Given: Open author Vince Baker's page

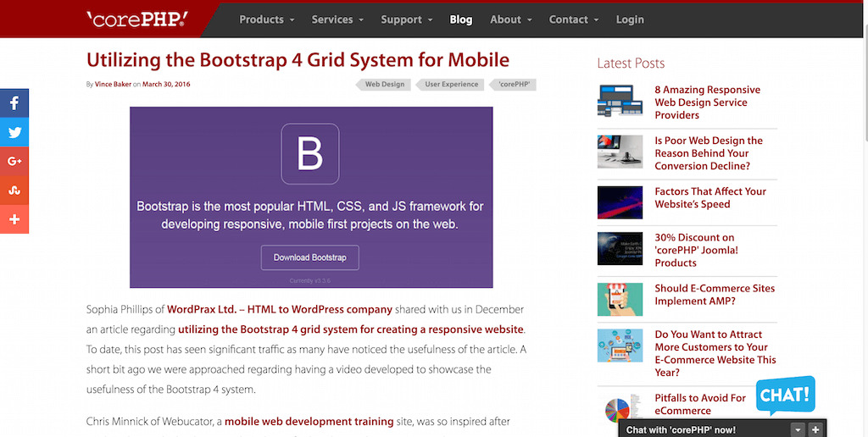Looking at the screenshot, I should (113, 85).
